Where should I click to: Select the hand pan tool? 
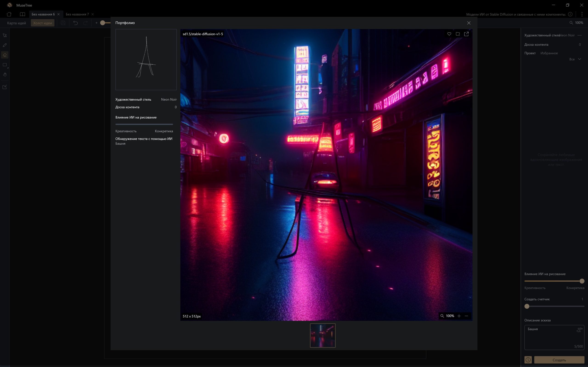(5, 75)
